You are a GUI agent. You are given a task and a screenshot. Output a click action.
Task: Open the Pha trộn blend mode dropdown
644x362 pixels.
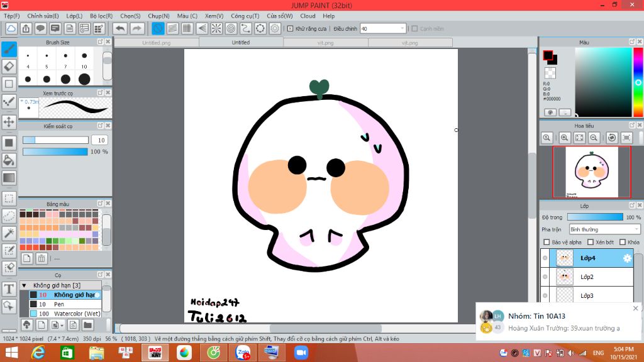click(x=604, y=229)
